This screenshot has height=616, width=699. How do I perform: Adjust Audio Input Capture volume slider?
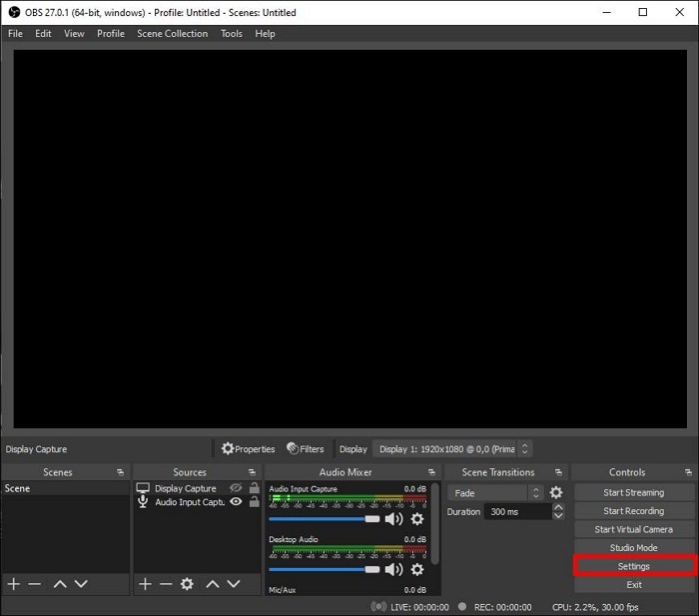pos(325,519)
